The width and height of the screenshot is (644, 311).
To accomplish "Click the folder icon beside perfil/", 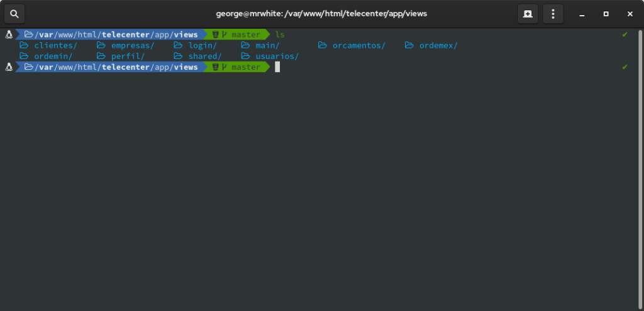I will (x=101, y=57).
